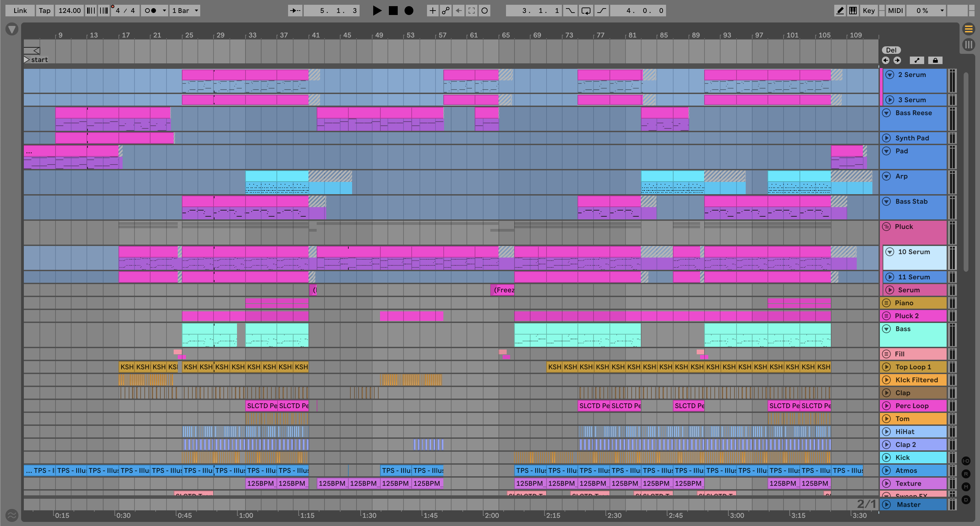Toggle the arrangement Loop switch

tap(586, 11)
